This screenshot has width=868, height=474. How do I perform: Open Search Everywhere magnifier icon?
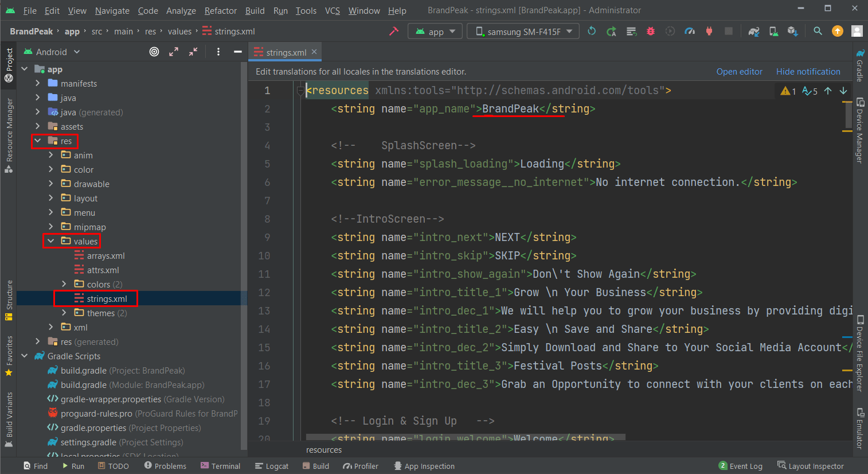tap(818, 31)
